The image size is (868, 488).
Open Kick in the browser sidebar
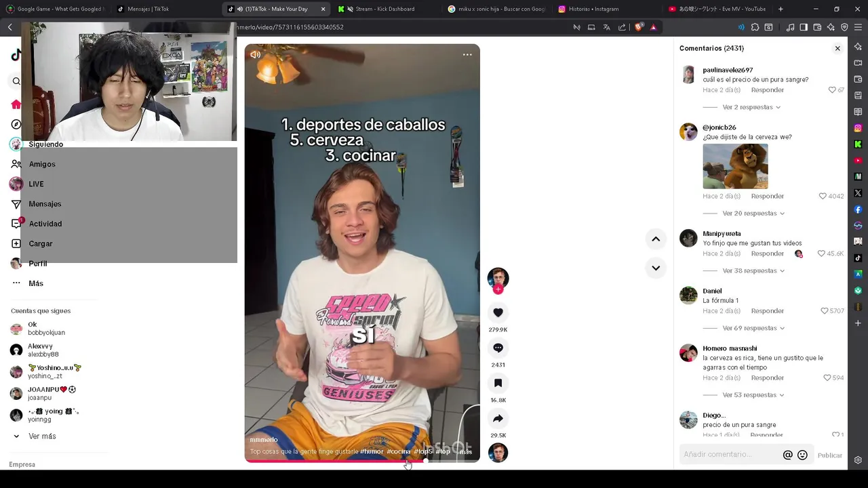[858, 144]
